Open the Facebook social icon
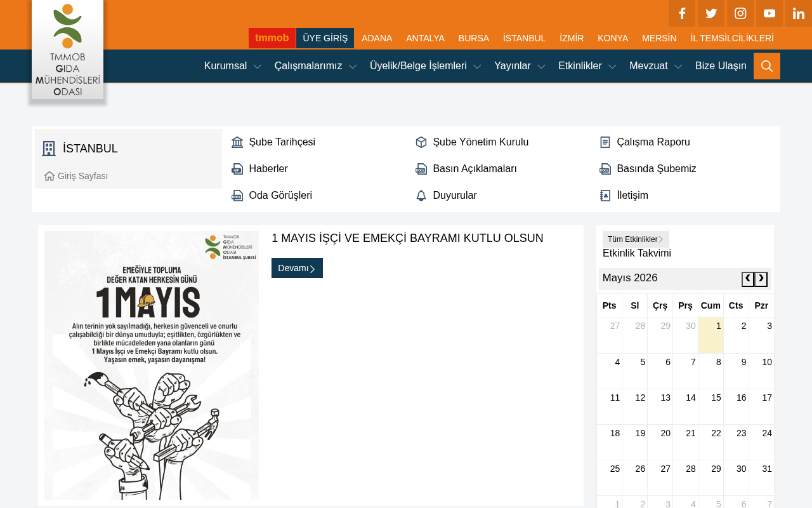Screen dimensions: 812x508 [682, 13]
